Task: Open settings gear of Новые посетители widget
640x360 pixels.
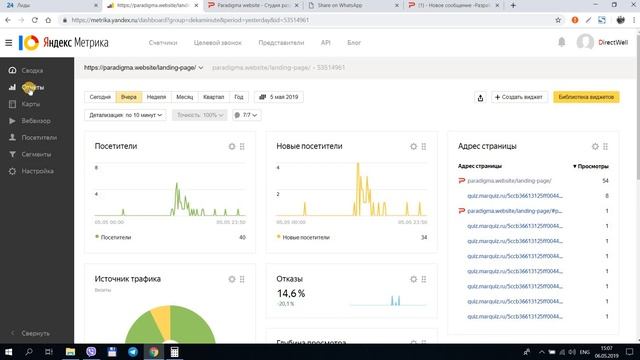Action: (x=413, y=147)
